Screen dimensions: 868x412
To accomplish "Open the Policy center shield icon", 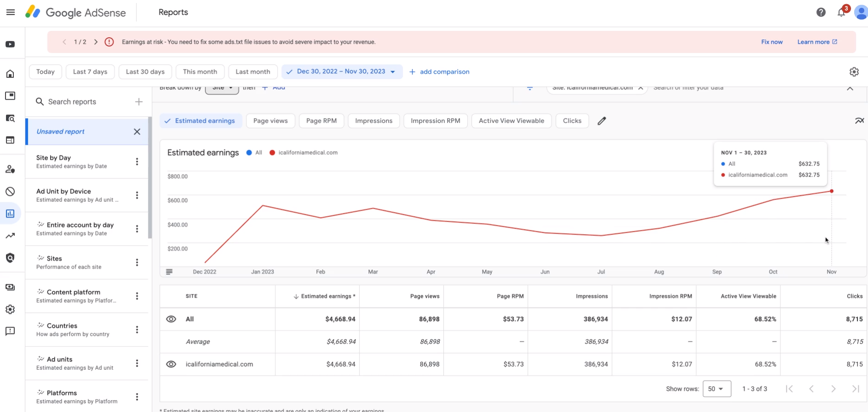I will 10,258.
